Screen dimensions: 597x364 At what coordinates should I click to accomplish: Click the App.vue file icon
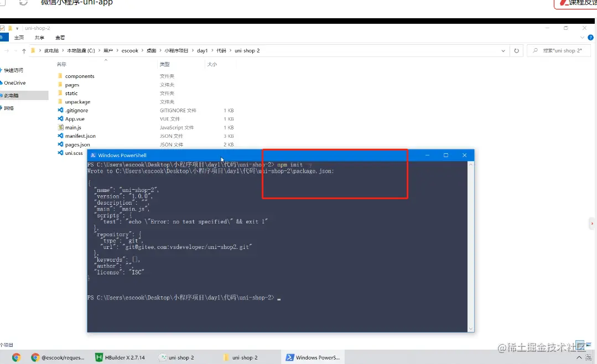(60, 119)
